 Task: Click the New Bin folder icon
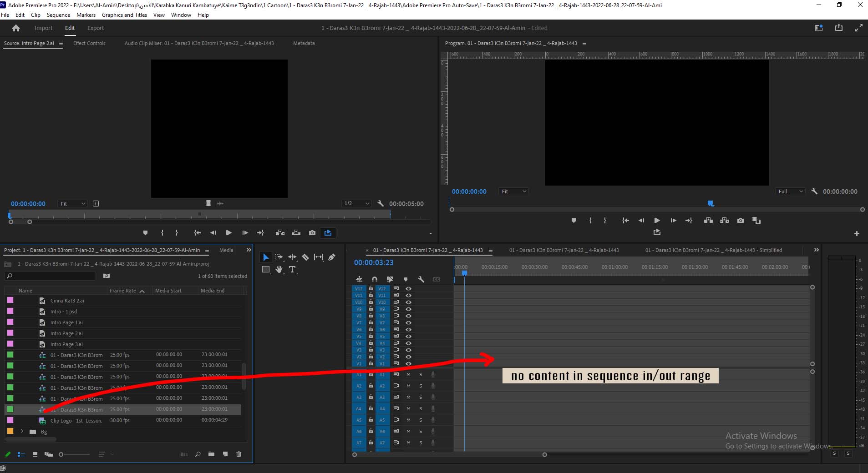[x=211, y=454]
